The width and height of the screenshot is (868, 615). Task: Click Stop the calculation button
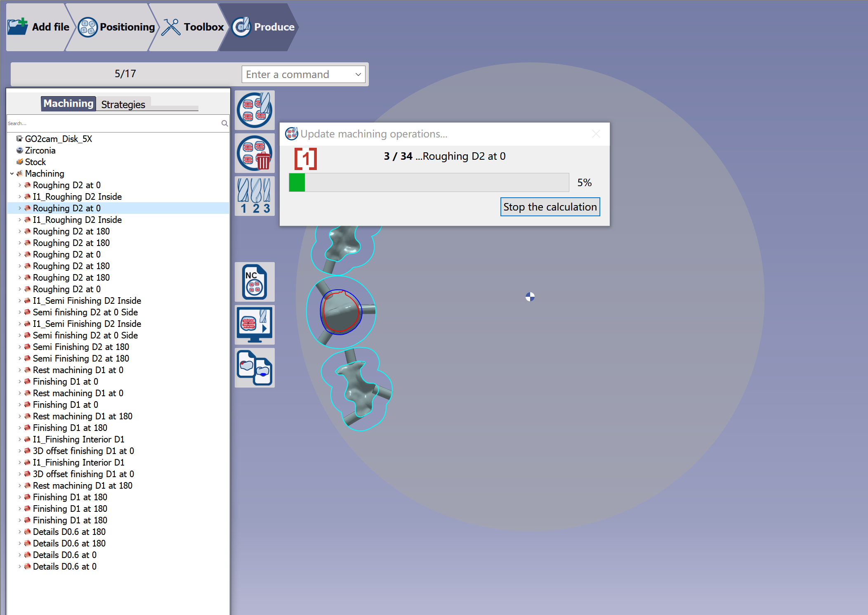coord(550,207)
